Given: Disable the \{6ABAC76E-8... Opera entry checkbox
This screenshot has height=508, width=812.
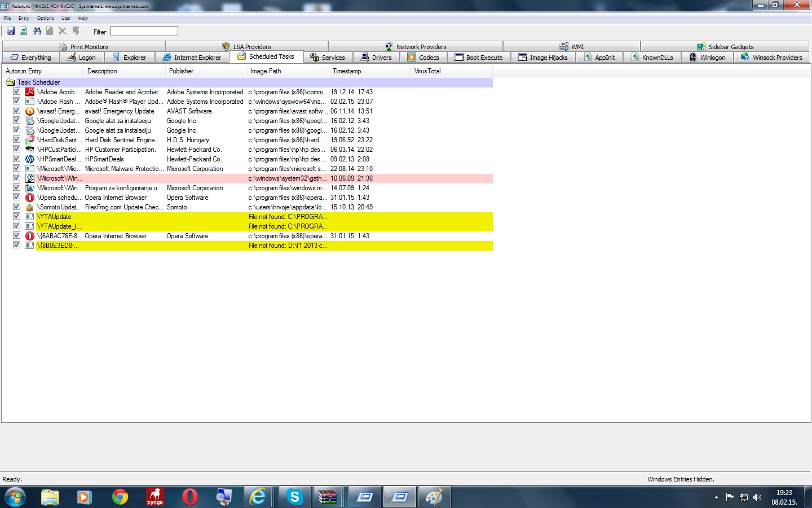Looking at the screenshot, I should tap(16, 235).
